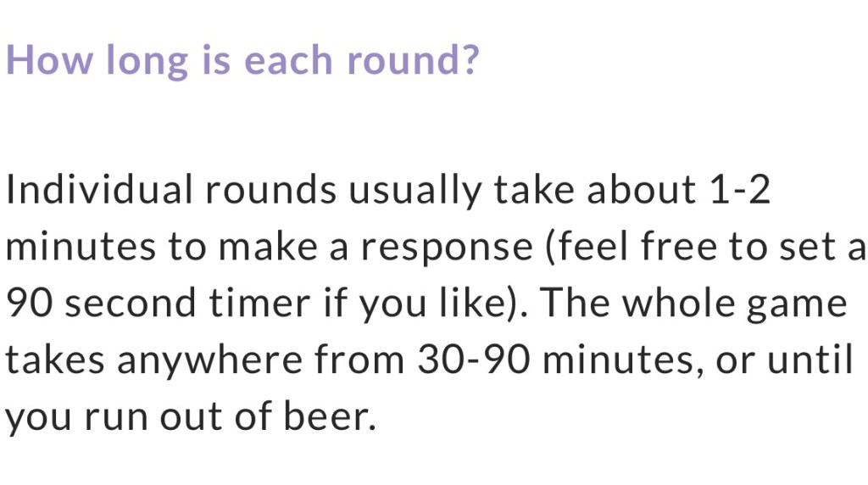Select the "1-2" duration text

tap(738, 191)
